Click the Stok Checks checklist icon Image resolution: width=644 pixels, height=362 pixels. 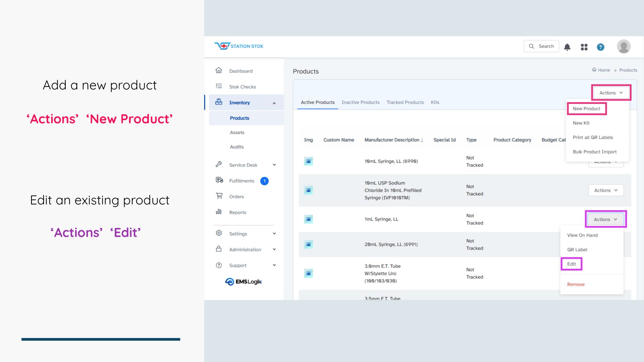(219, 86)
